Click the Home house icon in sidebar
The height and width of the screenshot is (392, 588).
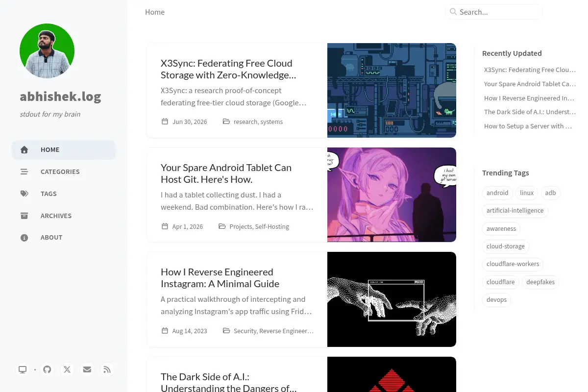(24, 150)
